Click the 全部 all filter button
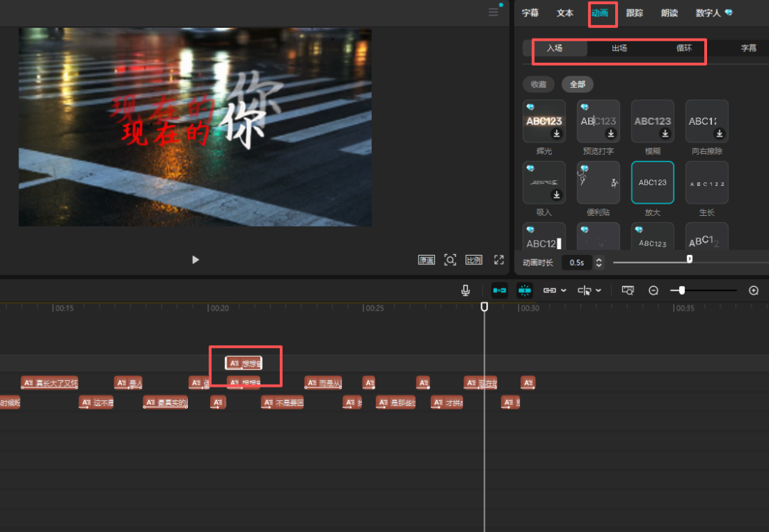Viewport: 769px width, 532px height. click(577, 85)
